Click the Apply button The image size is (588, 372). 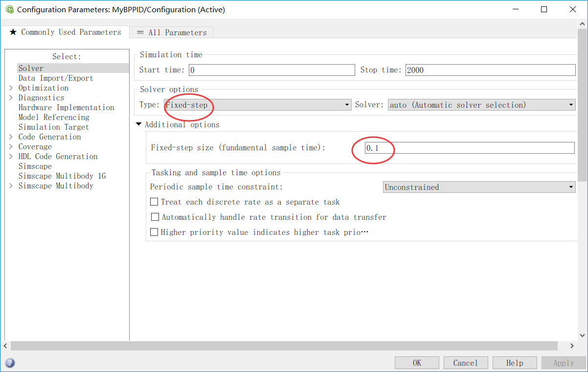(564, 363)
